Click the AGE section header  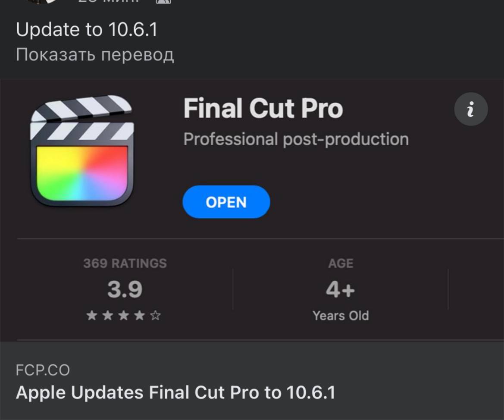341,263
